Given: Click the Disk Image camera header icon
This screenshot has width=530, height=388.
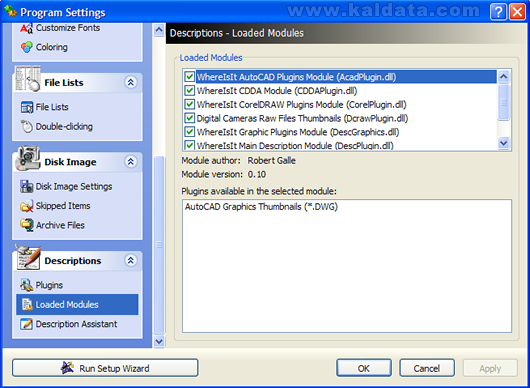Looking at the screenshot, I should click(x=28, y=159).
